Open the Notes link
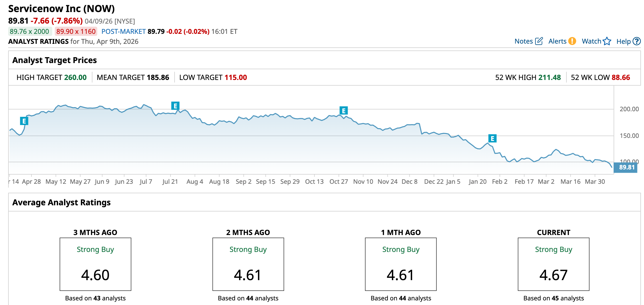This screenshot has height=305, width=644. (523, 41)
